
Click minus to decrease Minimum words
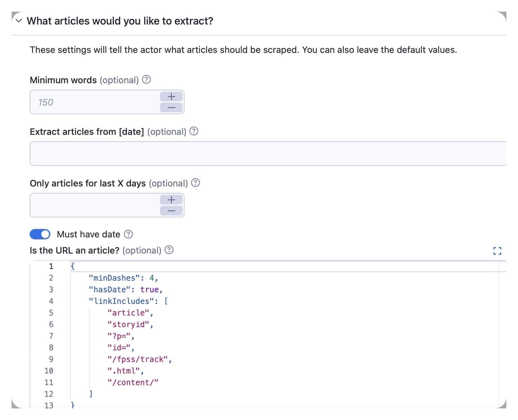point(171,107)
